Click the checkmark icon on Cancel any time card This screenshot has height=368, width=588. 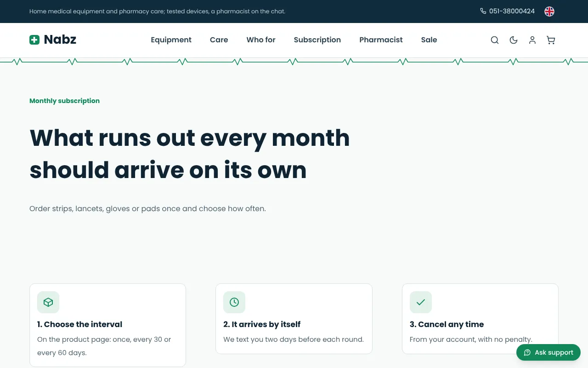[421, 302]
